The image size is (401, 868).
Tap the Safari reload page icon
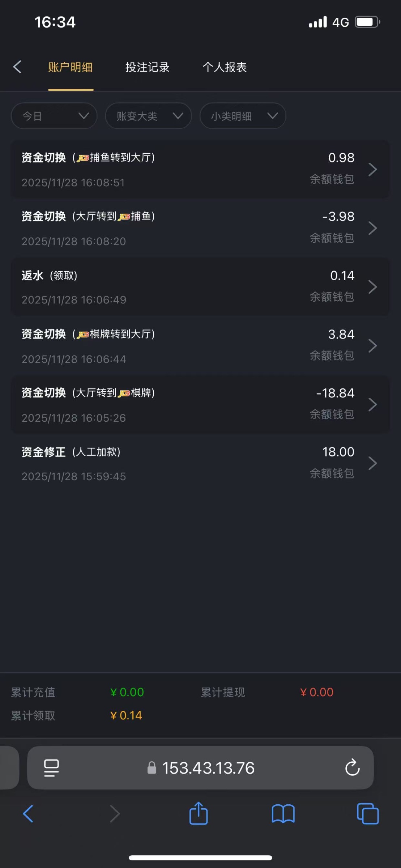(352, 767)
